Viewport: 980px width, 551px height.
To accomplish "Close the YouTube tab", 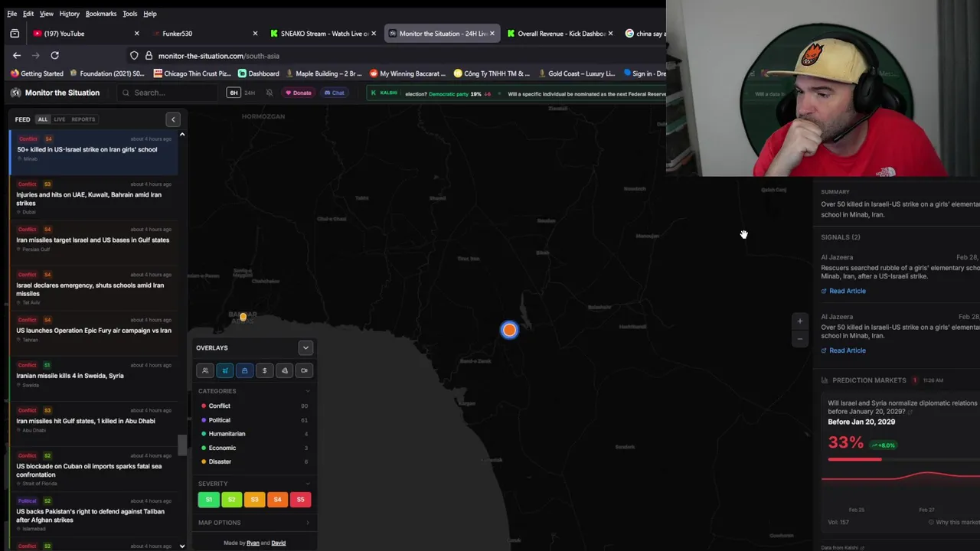I will pyautogui.click(x=136, y=34).
